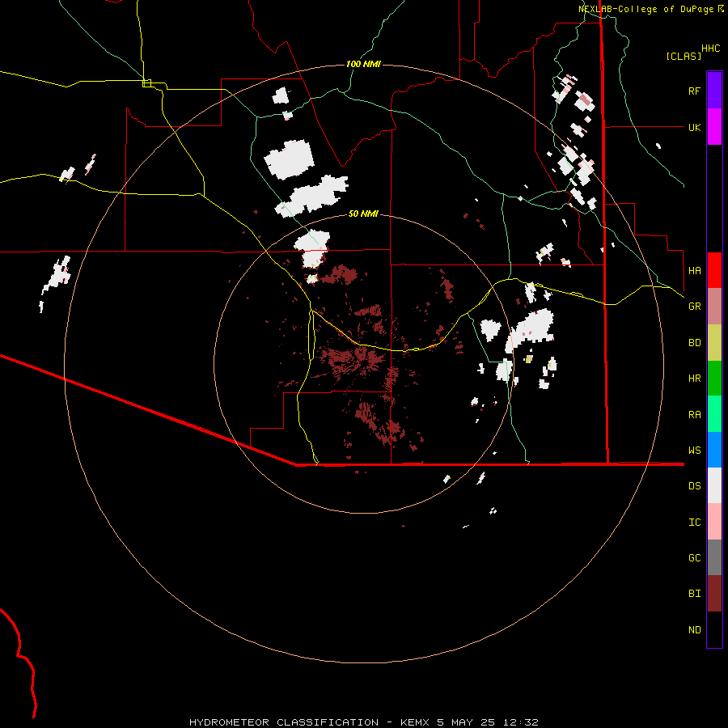Click the [CLAS] units label
Screen dimensions: 728x728
[684, 56]
